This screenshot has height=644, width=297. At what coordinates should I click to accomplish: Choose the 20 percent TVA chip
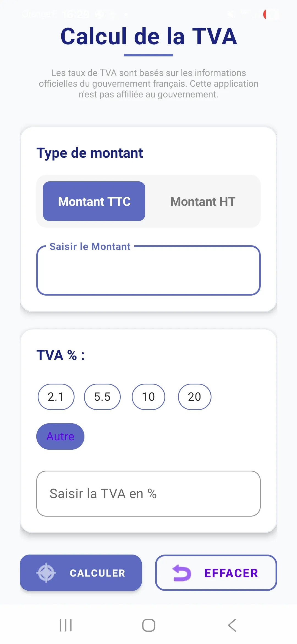[x=195, y=397]
